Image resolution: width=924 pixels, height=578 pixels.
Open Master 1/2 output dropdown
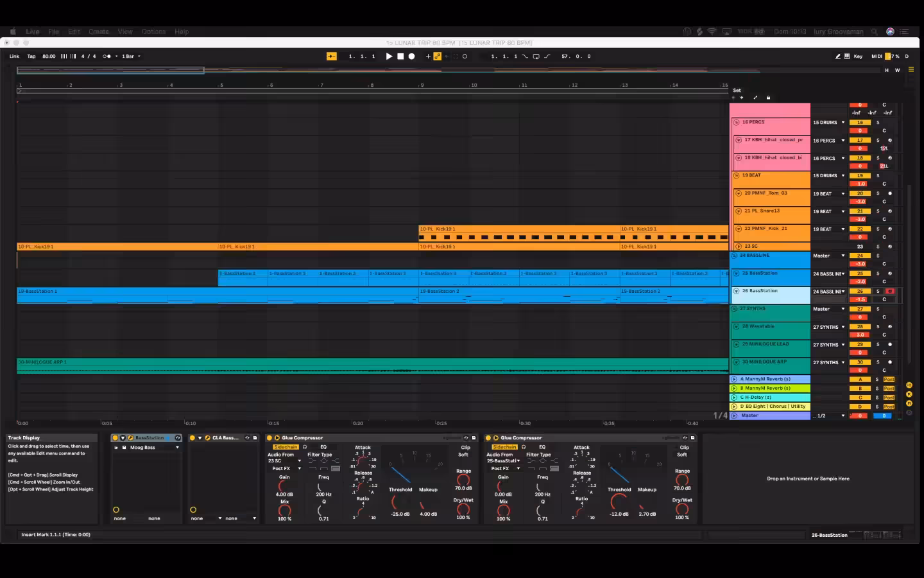(x=829, y=416)
